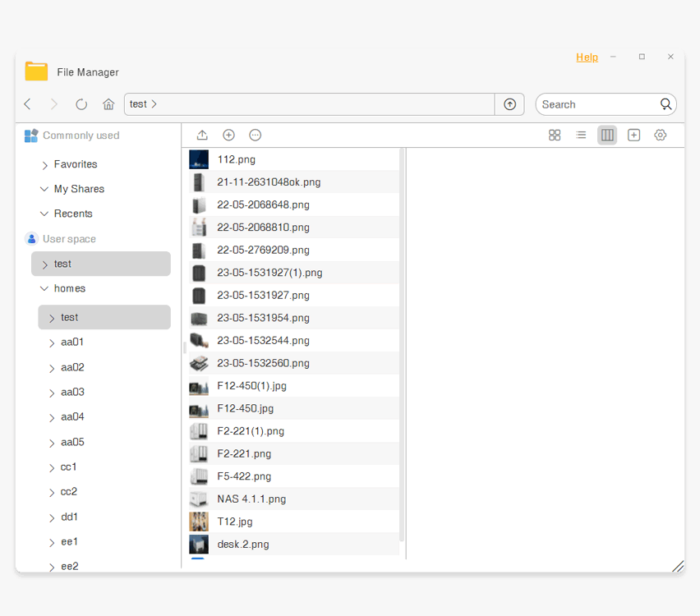The image size is (700, 616).
Task: Click the create new (plus circle) icon
Action: pos(229,136)
